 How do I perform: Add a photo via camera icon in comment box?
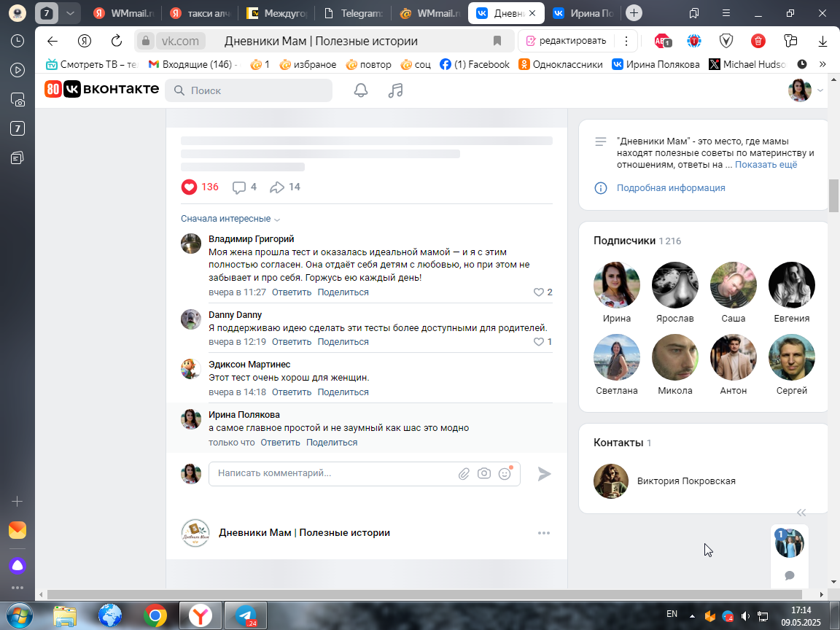coord(484,473)
